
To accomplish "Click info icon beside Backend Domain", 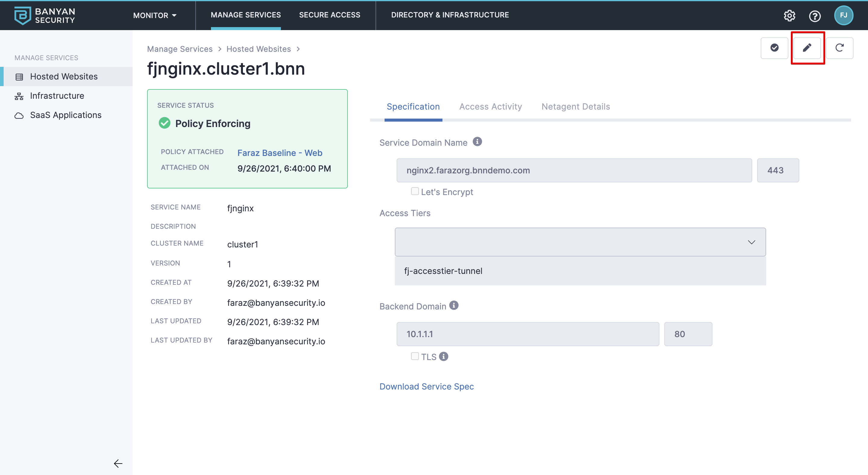I will point(454,305).
